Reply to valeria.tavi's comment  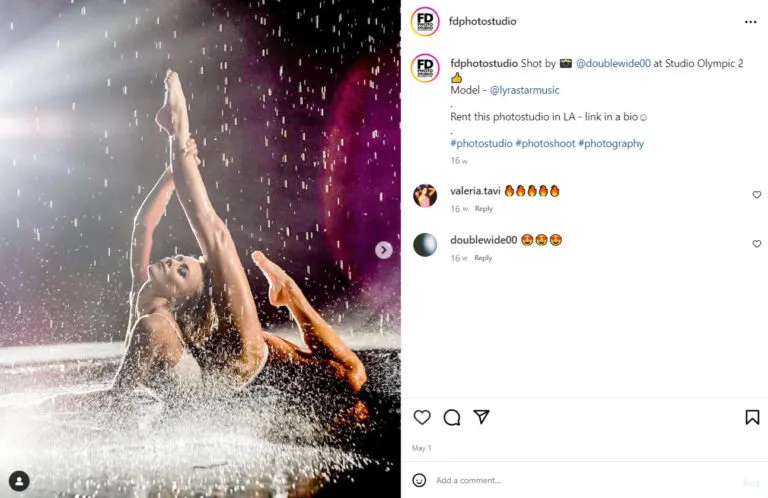coord(484,209)
